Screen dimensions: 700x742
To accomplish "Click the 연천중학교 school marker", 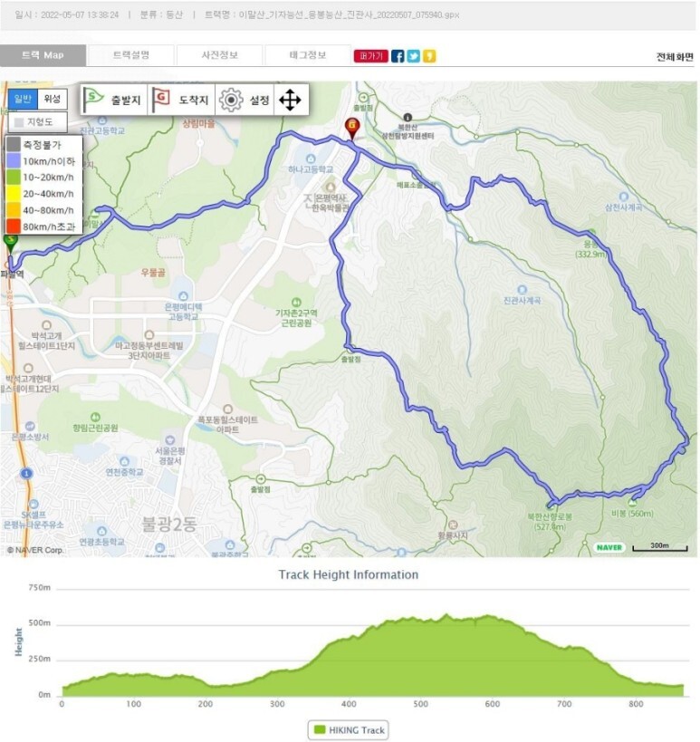I will pos(124,461).
